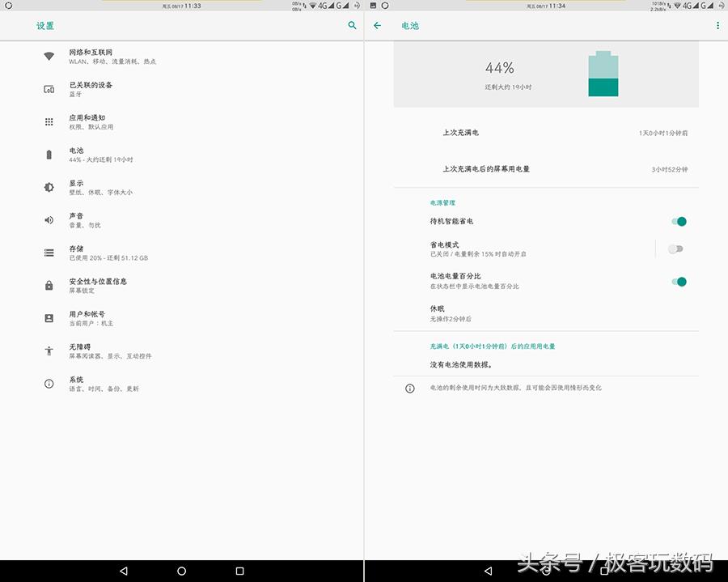Tap the info circle near battery estimate note
Screen dimensions: 728x582
[x=409, y=389]
